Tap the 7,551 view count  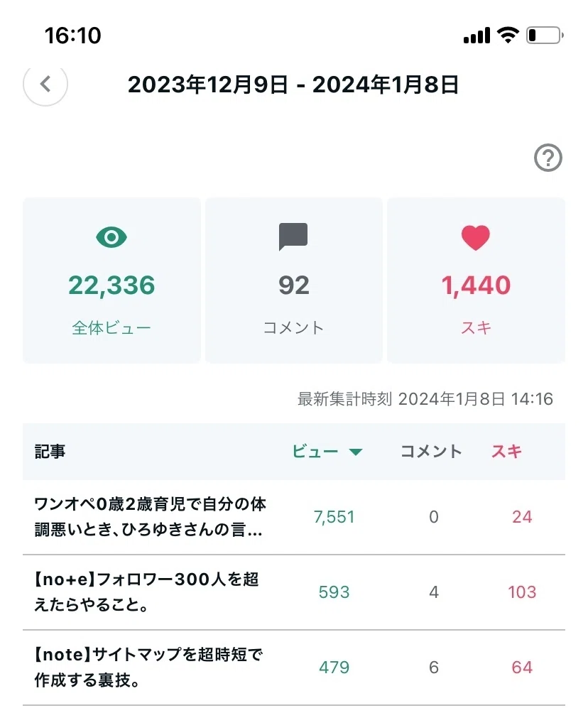click(x=334, y=517)
